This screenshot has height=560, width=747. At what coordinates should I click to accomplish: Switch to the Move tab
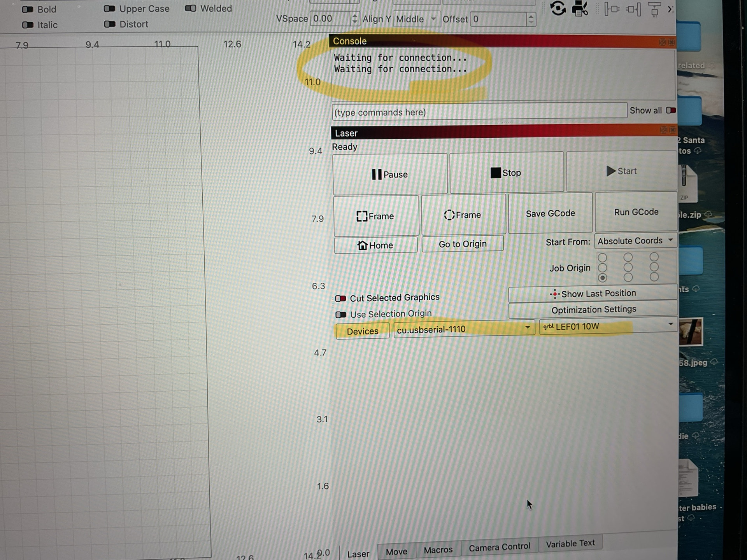(396, 551)
